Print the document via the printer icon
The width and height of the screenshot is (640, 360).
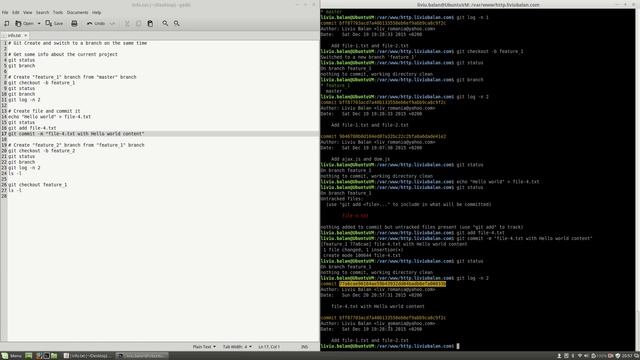[x=74, y=23]
